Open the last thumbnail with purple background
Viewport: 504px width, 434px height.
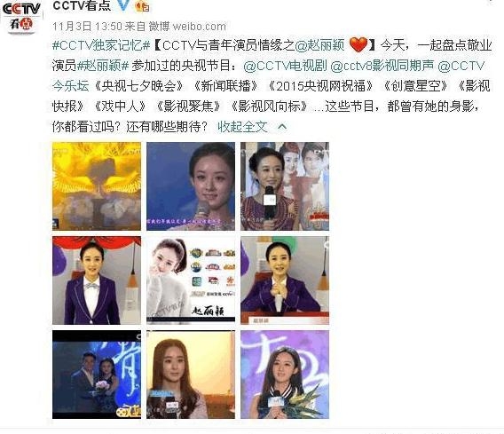[285, 375]
